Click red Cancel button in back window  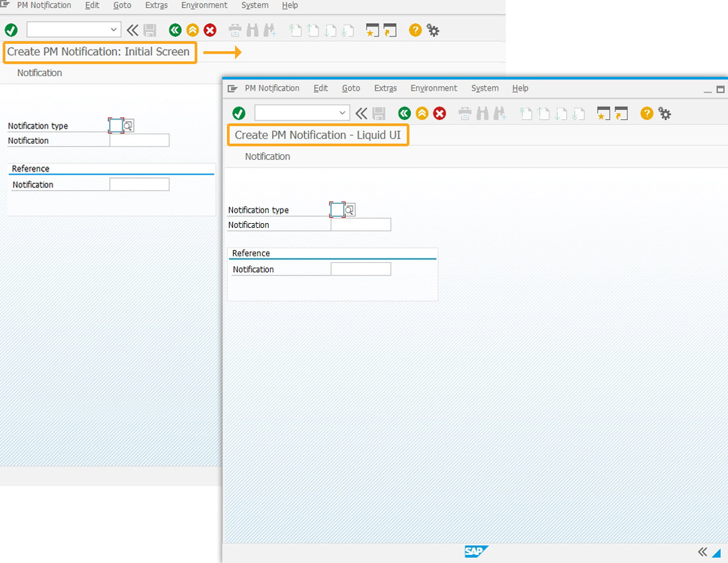[210, 30]
